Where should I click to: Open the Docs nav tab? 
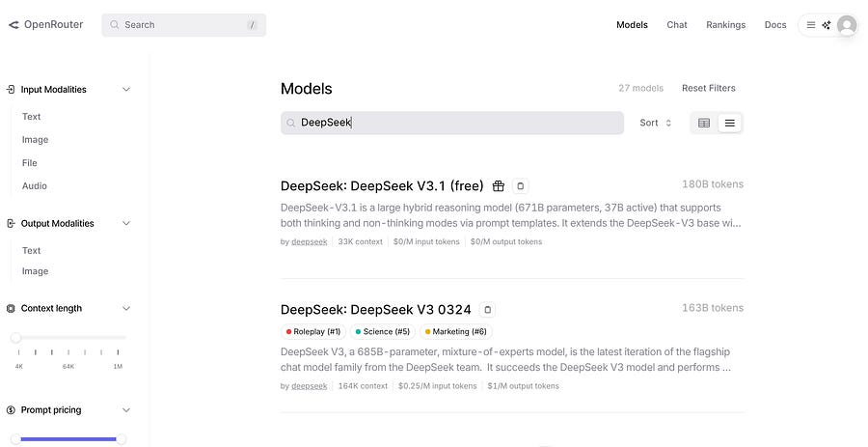coord(775,25)
